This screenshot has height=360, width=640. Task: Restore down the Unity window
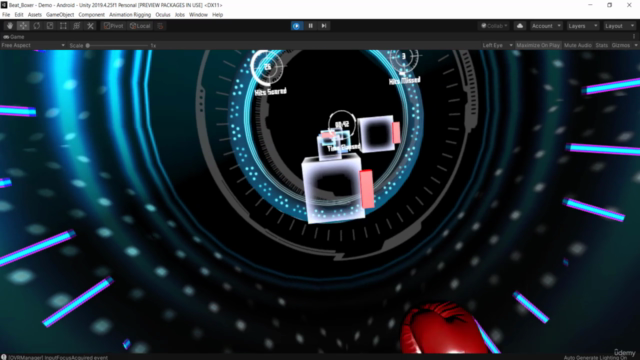click(x=609, y=5)
